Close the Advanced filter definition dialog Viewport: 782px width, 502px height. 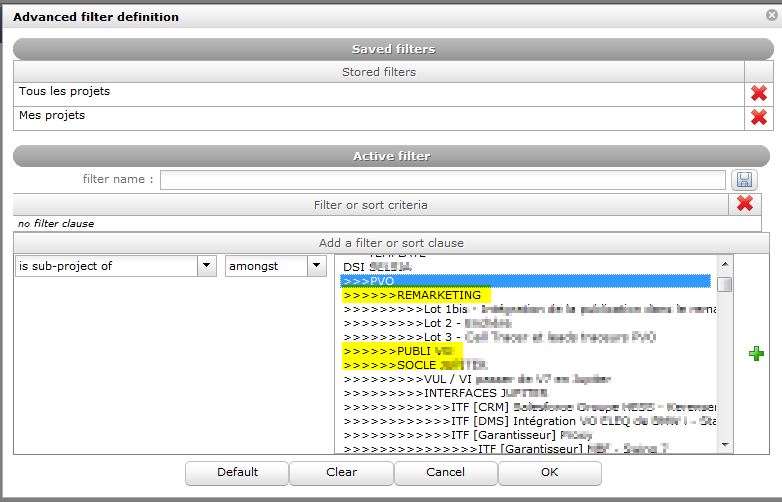765,17
